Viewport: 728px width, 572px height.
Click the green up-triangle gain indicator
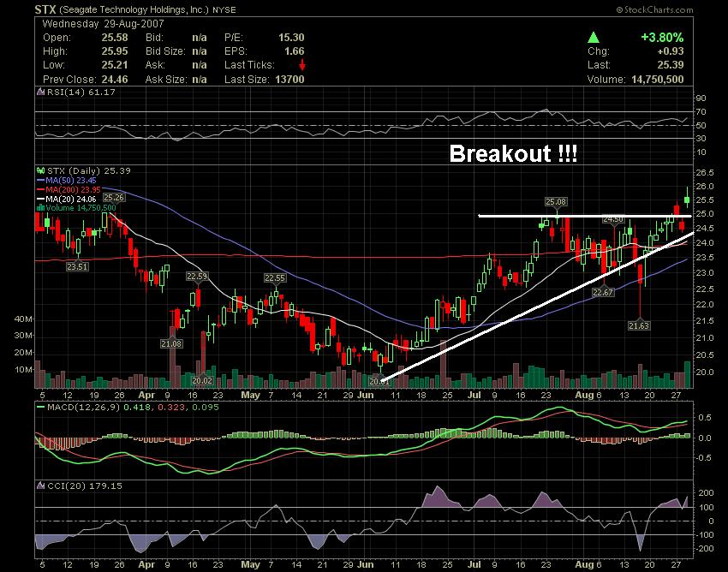pos(593,38)
